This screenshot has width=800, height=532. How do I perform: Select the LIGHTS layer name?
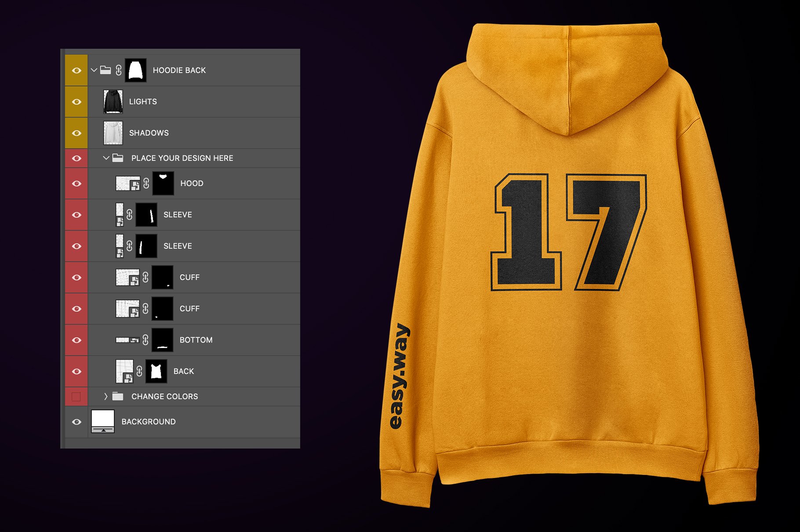tap(143, 101)
